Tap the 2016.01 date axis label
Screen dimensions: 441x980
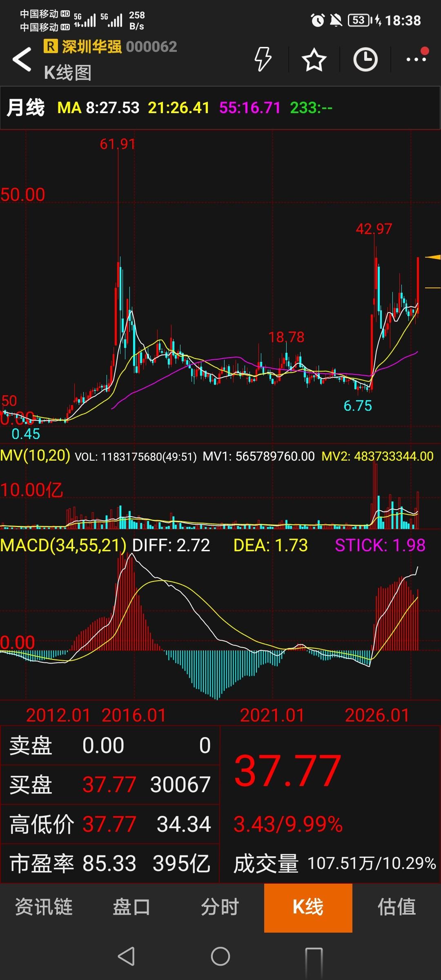pos(134,715)
